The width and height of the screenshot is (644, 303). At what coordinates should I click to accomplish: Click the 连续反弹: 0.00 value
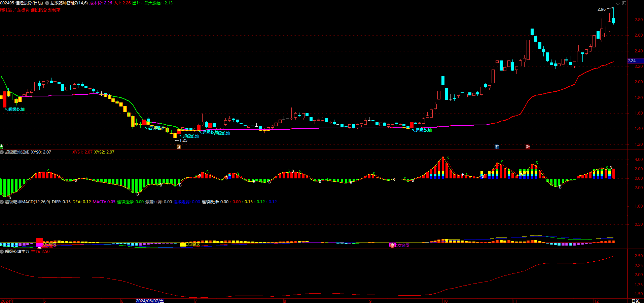[x=215, y=202]
